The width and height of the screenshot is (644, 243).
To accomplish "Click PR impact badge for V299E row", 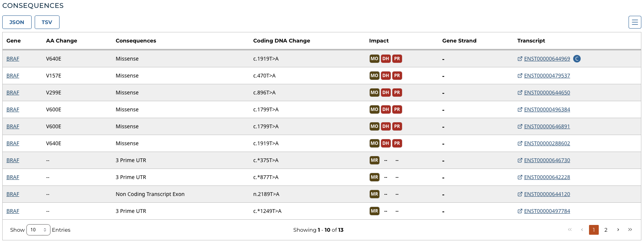I will coord(397,93).
